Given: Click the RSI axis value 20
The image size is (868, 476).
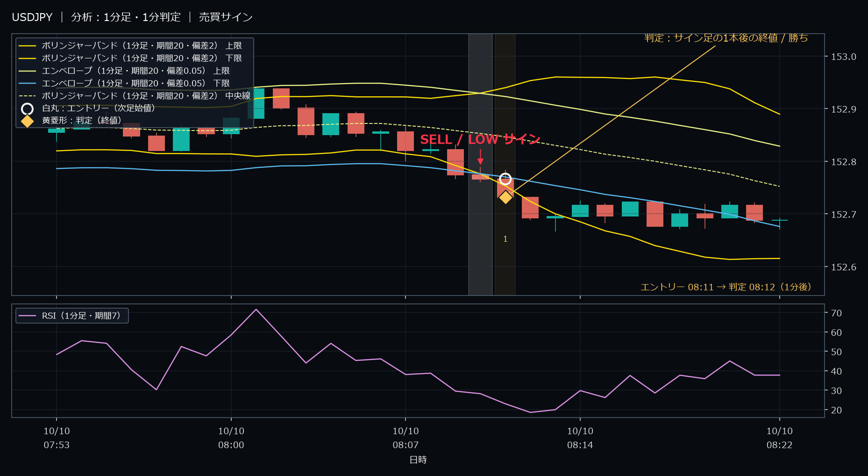Looking at the screenshot, I should coord(836,410).
